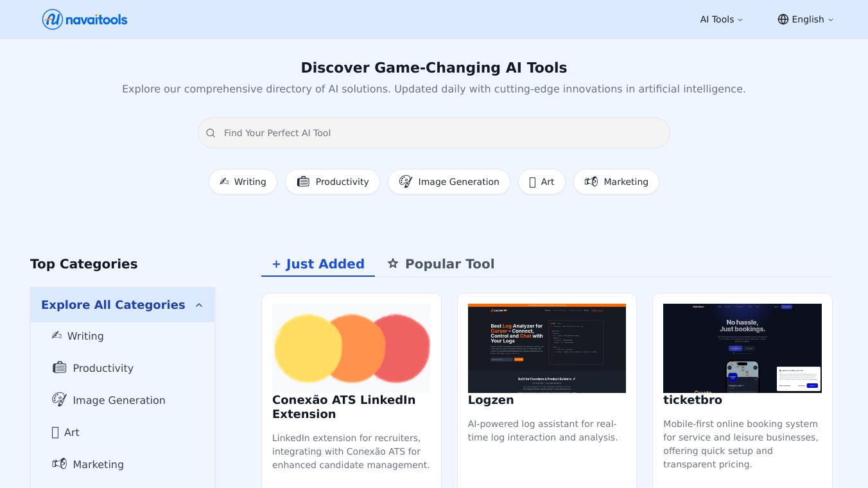Focus the Find Your Perfect AI Tool field
Screen dimensions: 868x488
pos(434,133)
